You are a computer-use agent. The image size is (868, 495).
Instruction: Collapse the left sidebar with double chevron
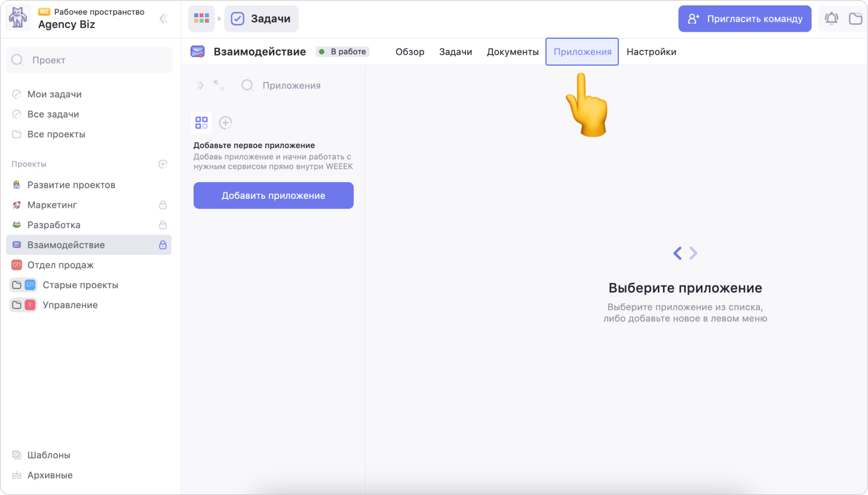(163, 19)
